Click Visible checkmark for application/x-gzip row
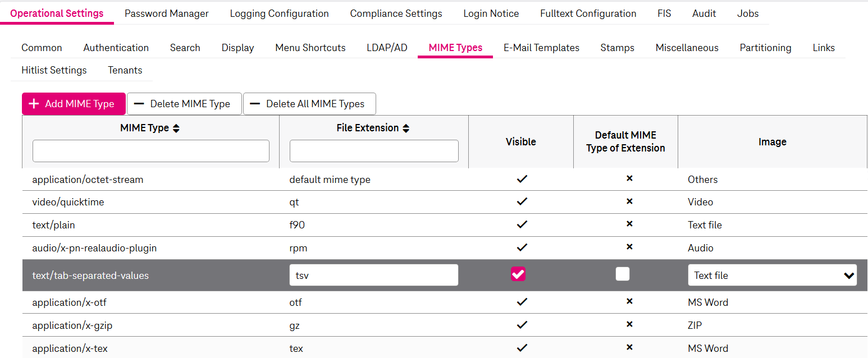The image size is (868, 358). coord(522,325)
